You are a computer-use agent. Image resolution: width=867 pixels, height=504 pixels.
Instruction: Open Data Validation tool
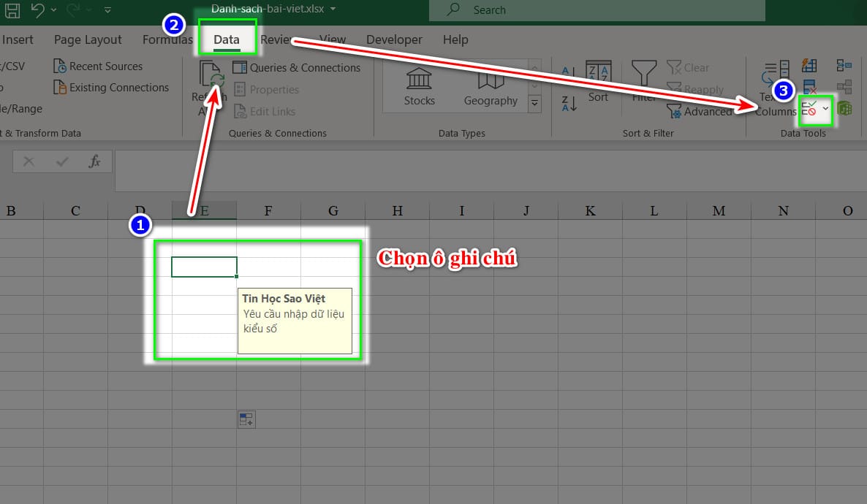(x=809, y=108)
